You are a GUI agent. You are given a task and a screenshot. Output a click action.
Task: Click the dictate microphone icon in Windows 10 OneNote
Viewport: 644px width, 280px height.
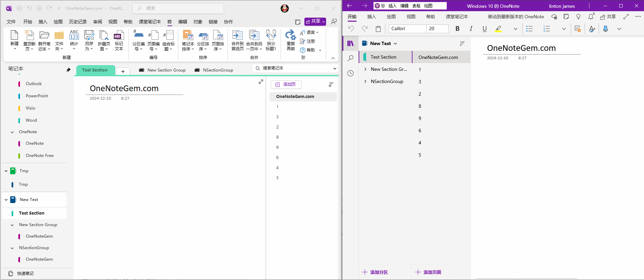606,29
